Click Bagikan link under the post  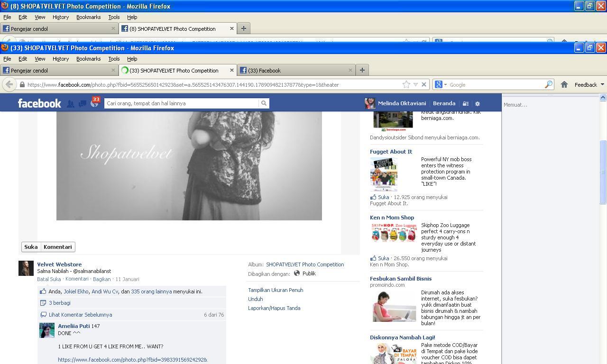(101, 279)
